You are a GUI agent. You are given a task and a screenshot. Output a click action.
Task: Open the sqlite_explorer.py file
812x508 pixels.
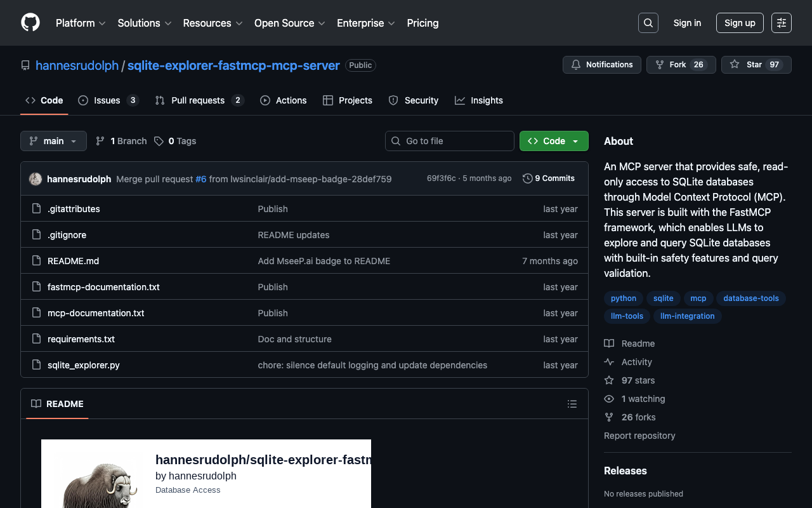(x=84, y=365)
